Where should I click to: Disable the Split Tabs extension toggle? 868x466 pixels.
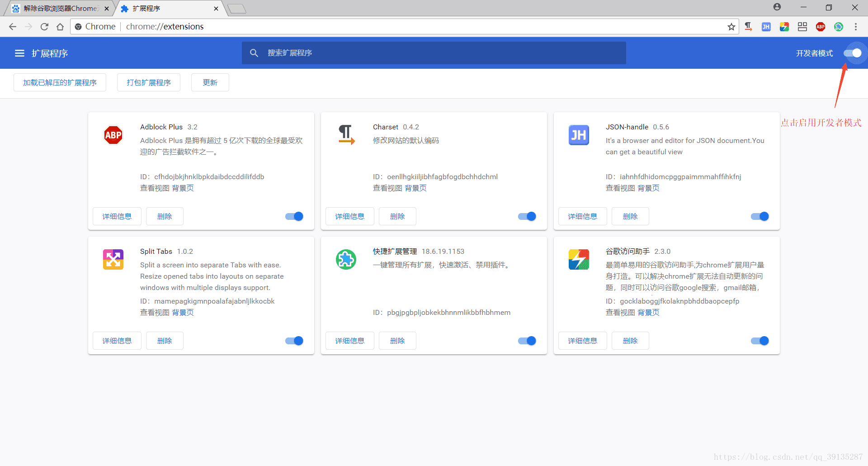294,341
